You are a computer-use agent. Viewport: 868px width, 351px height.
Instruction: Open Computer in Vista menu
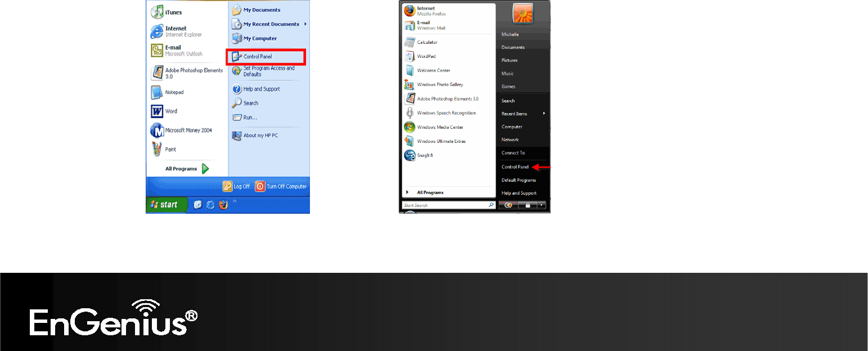click(512, 127)
